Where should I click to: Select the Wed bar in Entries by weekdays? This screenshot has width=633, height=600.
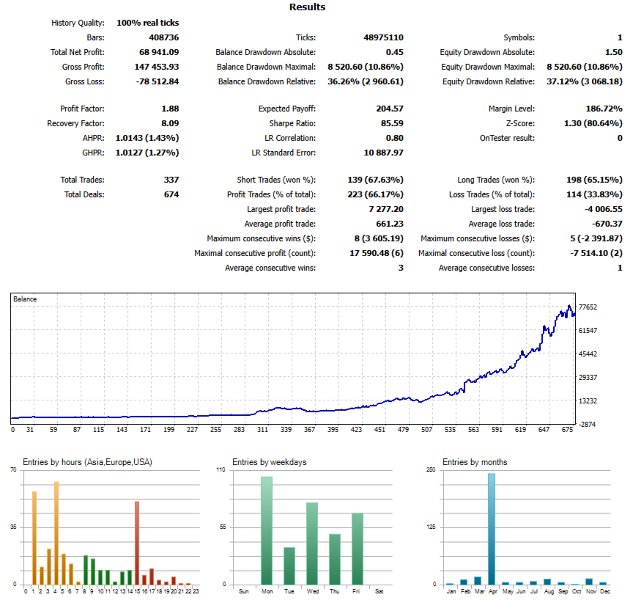[x=312, y=543]
